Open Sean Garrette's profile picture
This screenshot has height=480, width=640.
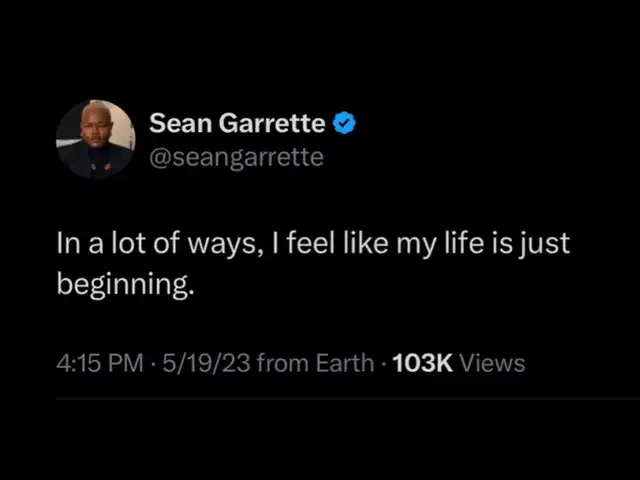point(95,139)
